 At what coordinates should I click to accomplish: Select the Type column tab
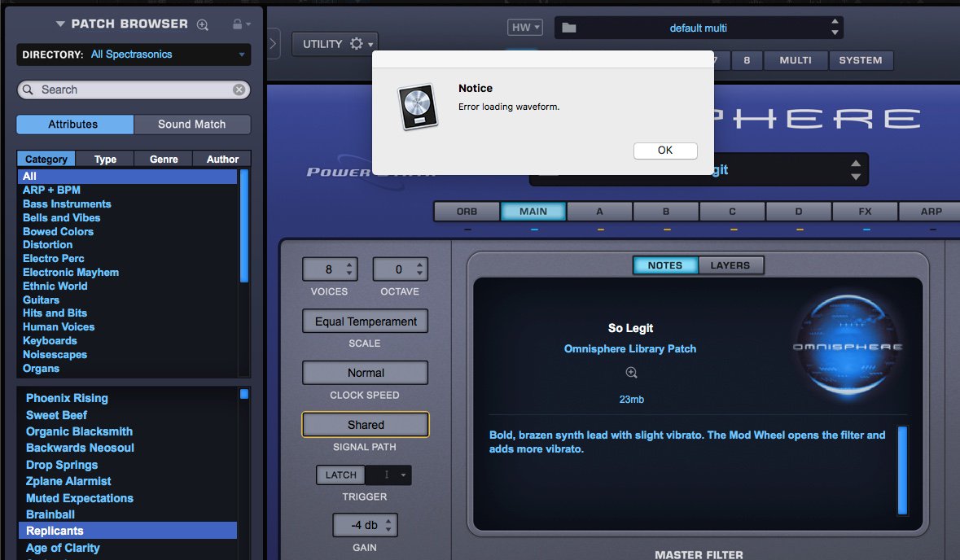(105, 159)
